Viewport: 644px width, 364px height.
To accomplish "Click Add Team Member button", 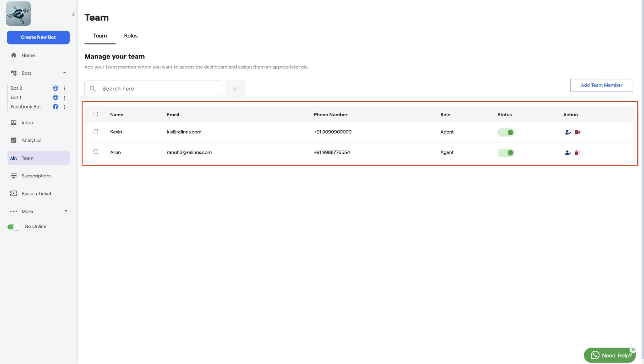I will [x=601, y=85].
